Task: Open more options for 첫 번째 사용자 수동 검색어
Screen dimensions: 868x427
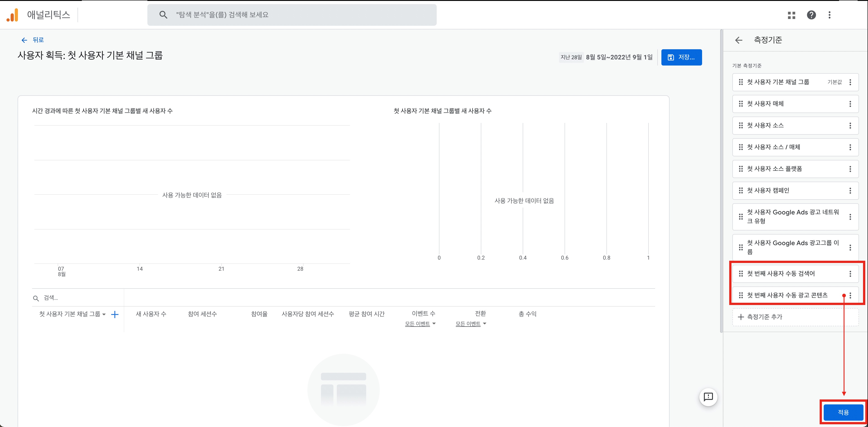Action: coord(850,274)
